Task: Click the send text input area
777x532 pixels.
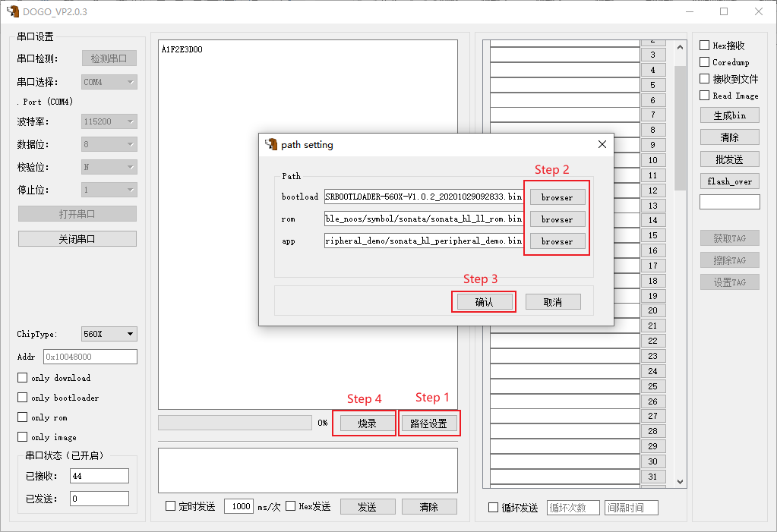Action: [308, 471]
